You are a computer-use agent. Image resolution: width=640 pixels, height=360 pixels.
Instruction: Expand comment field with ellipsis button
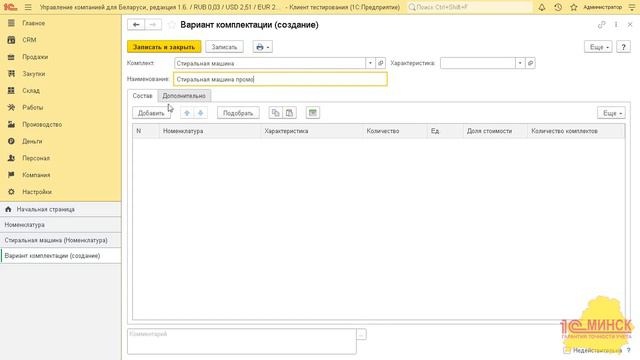(x=361, y=334)
